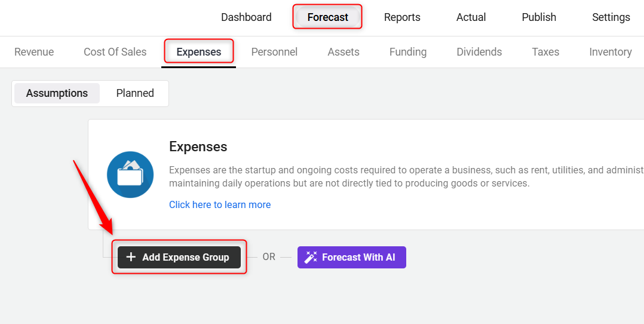This screenshot has height=324, width=644.
Task: Select the Forecast top menu item
Action: click(328, 17)
